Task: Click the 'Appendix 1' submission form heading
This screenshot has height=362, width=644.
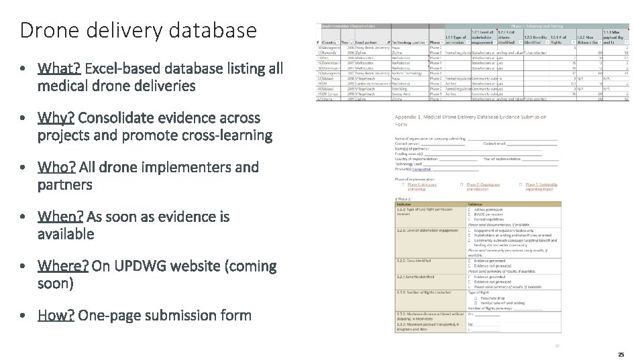Action: click(470, 120)
